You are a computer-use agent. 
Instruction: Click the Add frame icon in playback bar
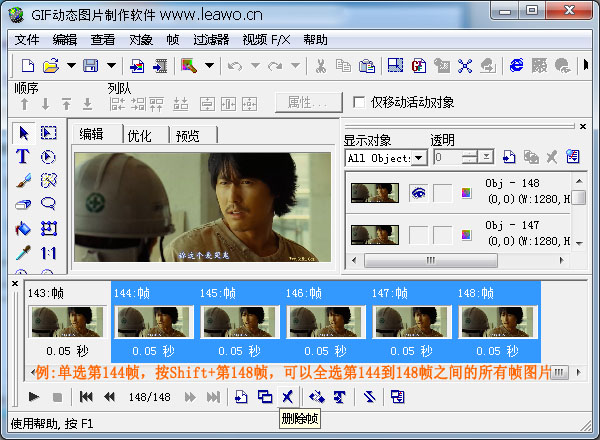[241, 397]
